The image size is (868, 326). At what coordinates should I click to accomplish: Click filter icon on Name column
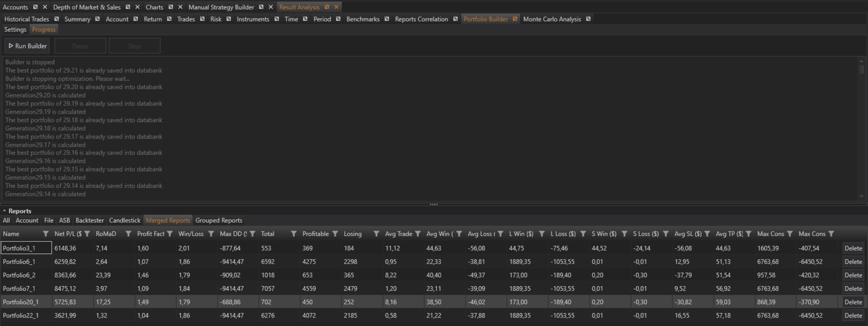(45, 234)
